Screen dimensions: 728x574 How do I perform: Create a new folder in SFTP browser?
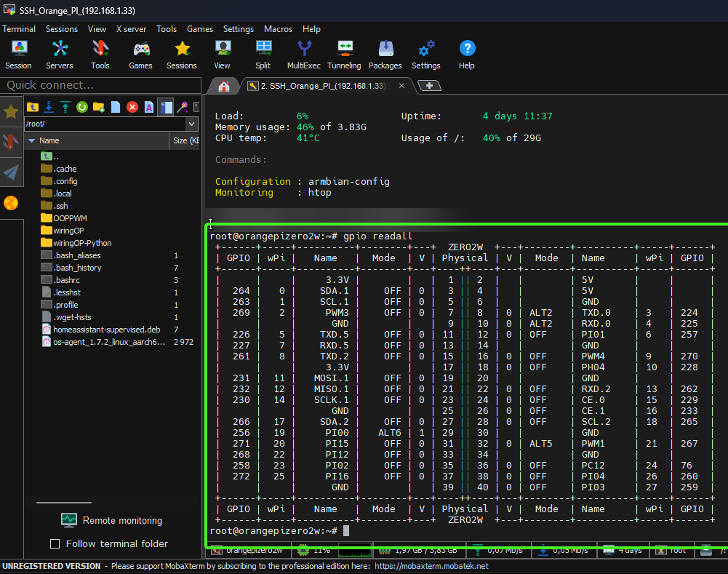click(x=99, y=107)
